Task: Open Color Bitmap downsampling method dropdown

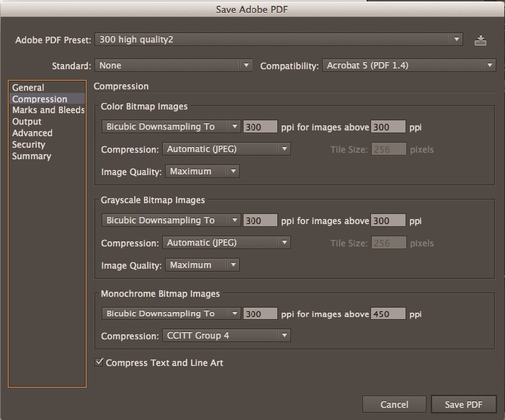Action: pyautogui.click(x=171, y=127)
